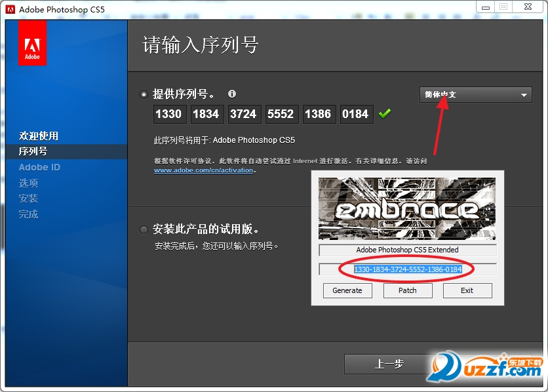Screen dimensions: 548x392
Task: Click the Generate button in keygen
Action: coord(347,290)
